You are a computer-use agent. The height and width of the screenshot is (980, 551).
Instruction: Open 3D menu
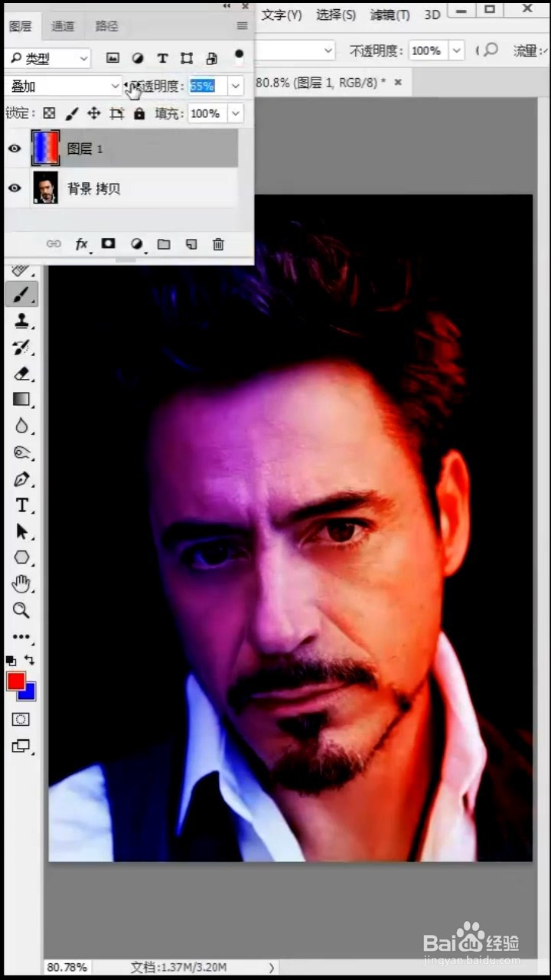pyautogui.click(x=432, y=15)
